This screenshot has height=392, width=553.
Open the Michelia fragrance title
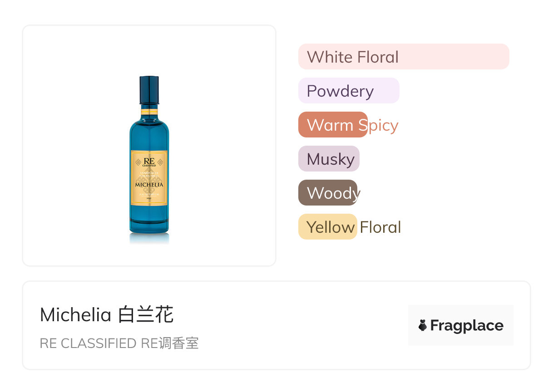pyautogui.click(x=76, y=315)
